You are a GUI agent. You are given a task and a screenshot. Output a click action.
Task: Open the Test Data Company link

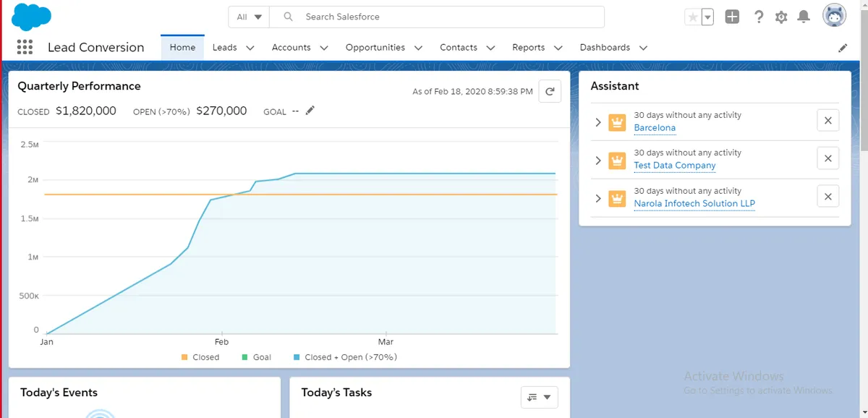[675, 166]
